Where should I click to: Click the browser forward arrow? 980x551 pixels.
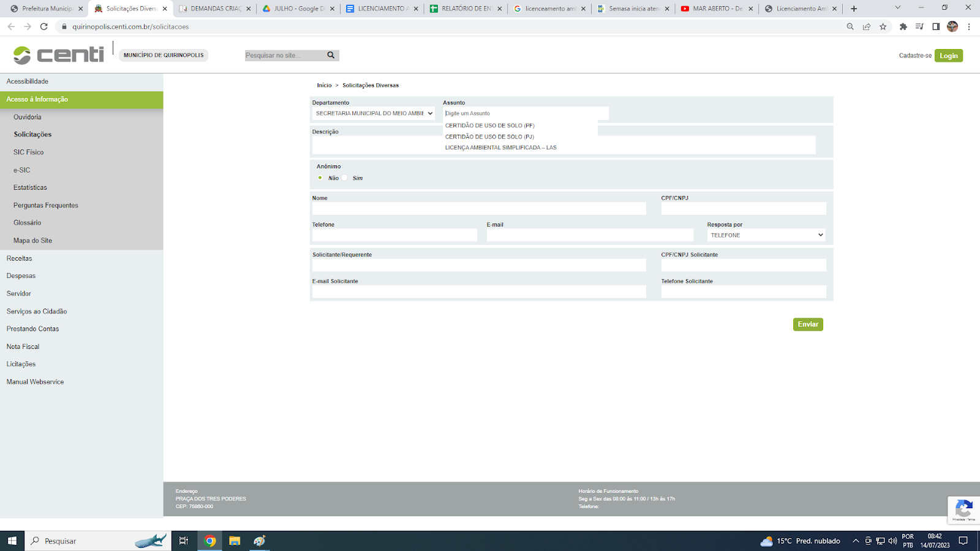[x=28, y=26]
